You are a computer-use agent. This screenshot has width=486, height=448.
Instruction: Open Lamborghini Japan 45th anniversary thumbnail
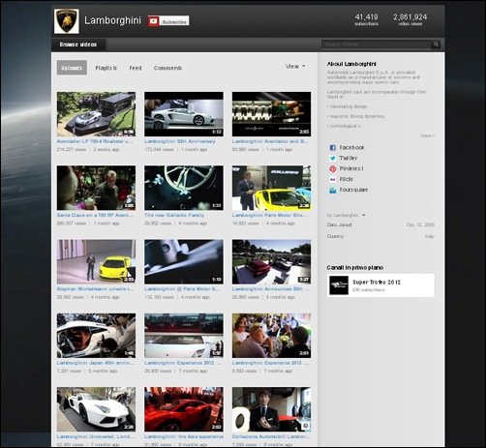click(x=96, y=336)
